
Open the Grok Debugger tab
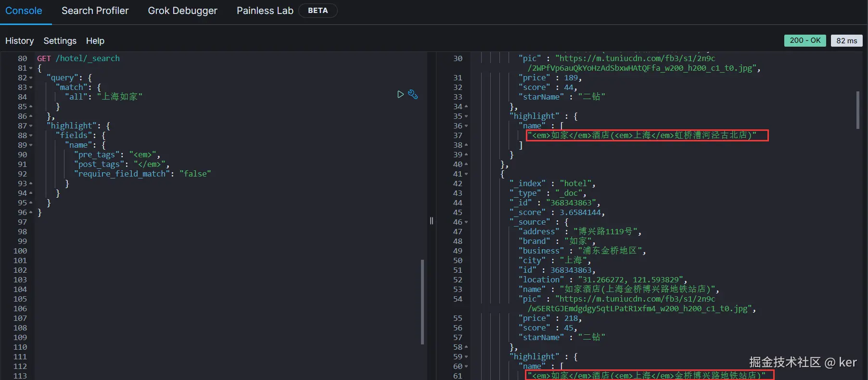[x=182, y=11]
